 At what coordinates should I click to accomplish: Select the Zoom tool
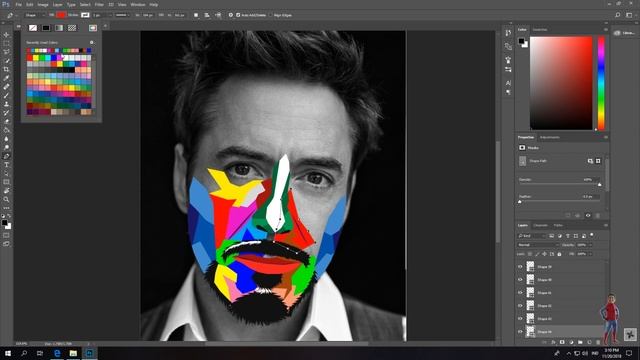6,199
